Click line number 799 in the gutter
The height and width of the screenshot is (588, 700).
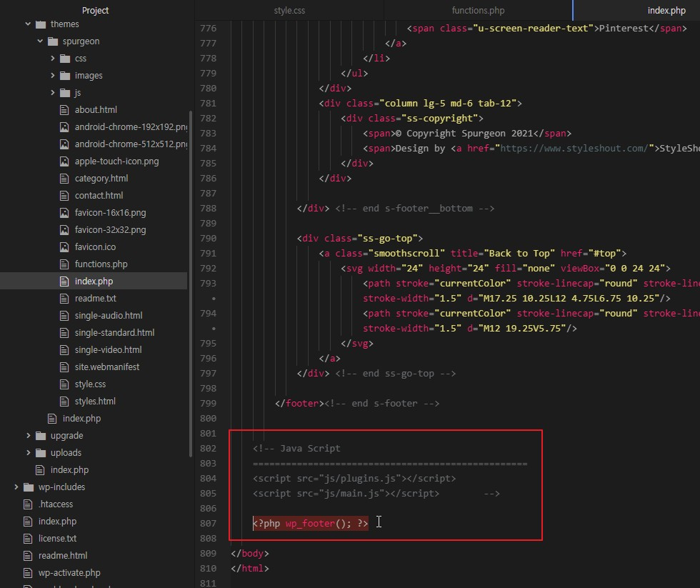208,403
